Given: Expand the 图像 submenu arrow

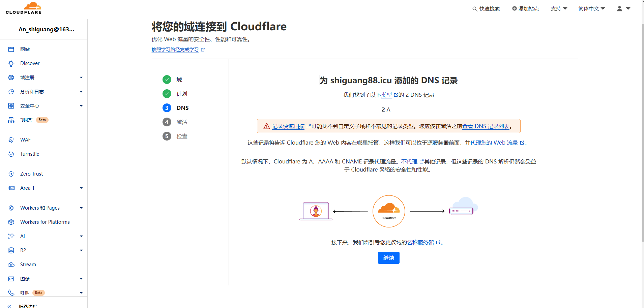Looking at the screenshot, I should [81, 279].
